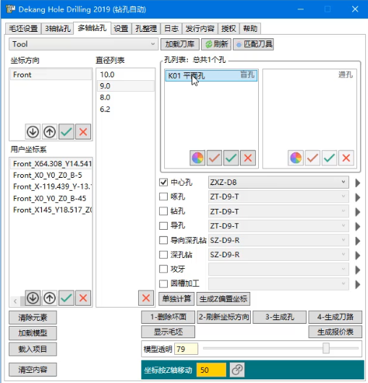Delete blind hole with red X icon
Screen dimensions: 368x383
coord(248,158)
